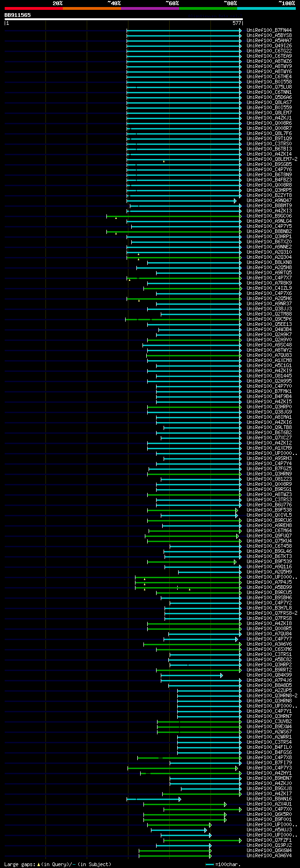Select hit label UniRef100_O81445
Image resolution: width=300 pixels, height=868 pixels.
[269, 376]
